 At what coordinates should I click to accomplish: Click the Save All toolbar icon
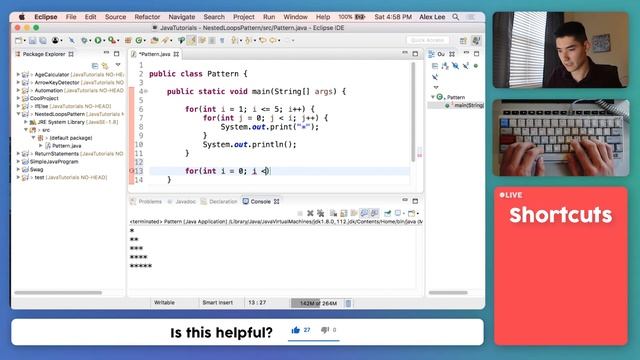[x=42, y=40]
